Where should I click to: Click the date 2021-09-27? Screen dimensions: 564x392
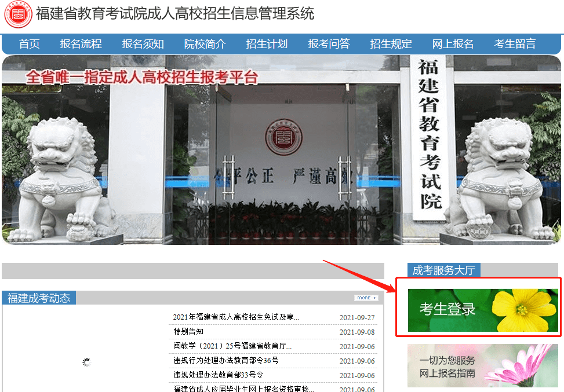tap(357, 318)
